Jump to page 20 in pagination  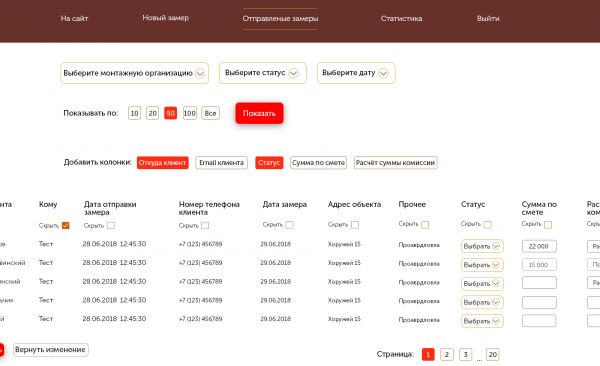pos(493,355)
